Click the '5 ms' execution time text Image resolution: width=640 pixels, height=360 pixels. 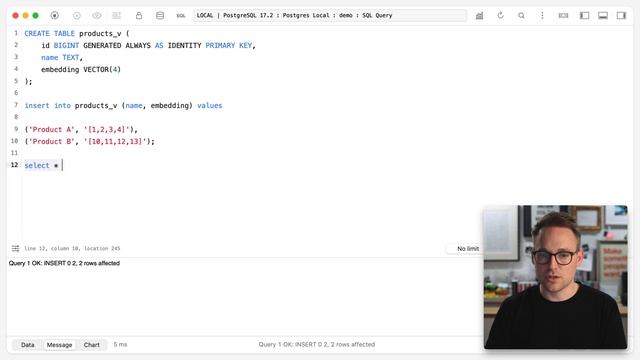(x=120, y=344)
